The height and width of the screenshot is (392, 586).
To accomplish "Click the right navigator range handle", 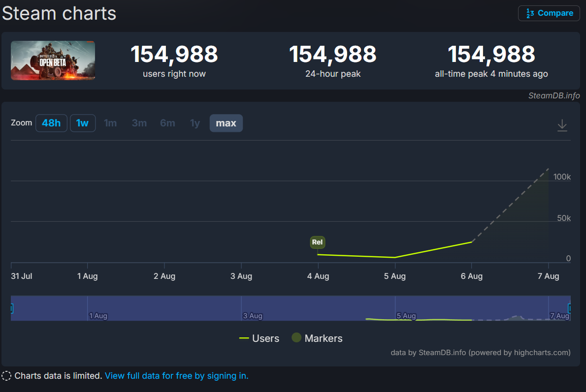I will pos(569,308).
